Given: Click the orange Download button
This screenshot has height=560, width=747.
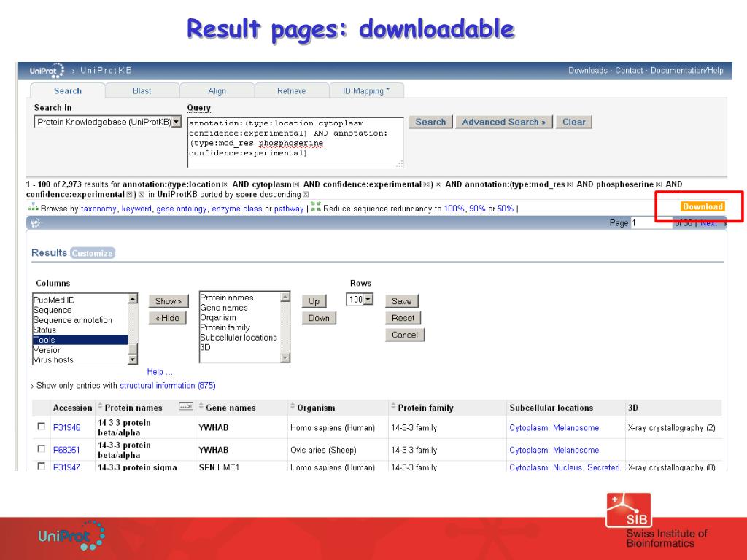Looking at the screenshot, I should [x=703, y=206].
